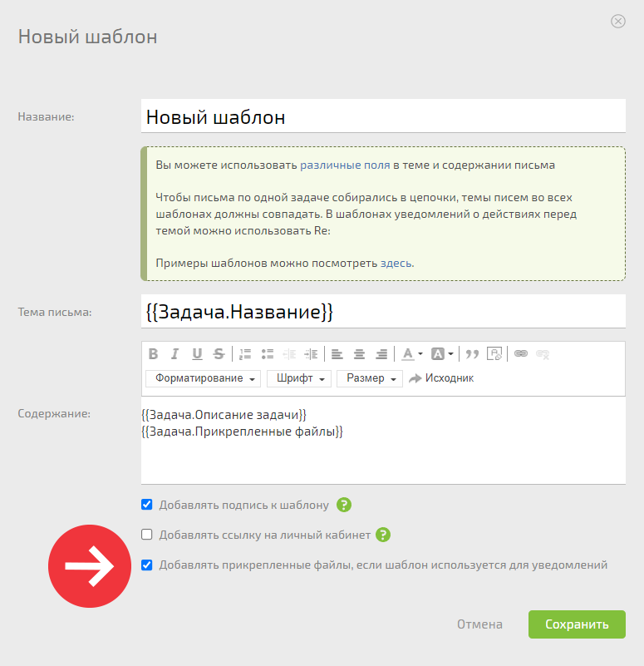Uncheck "Добавлять прикрепленные файлы" checkbox
This screenshot has height=666, width=644.
(147, 565)
